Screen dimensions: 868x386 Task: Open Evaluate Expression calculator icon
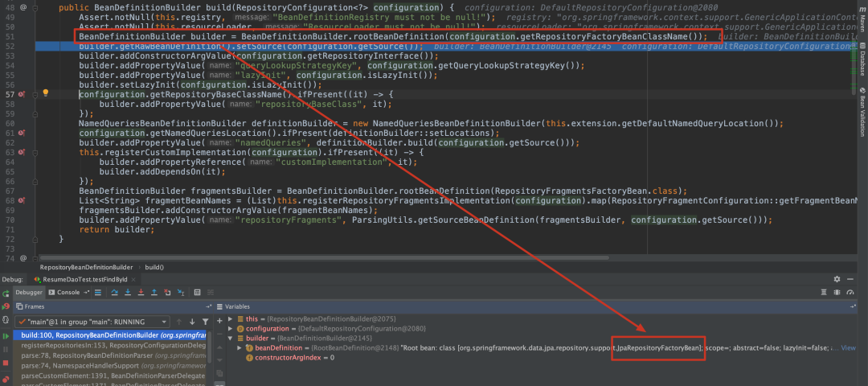[x=197, y=293]
